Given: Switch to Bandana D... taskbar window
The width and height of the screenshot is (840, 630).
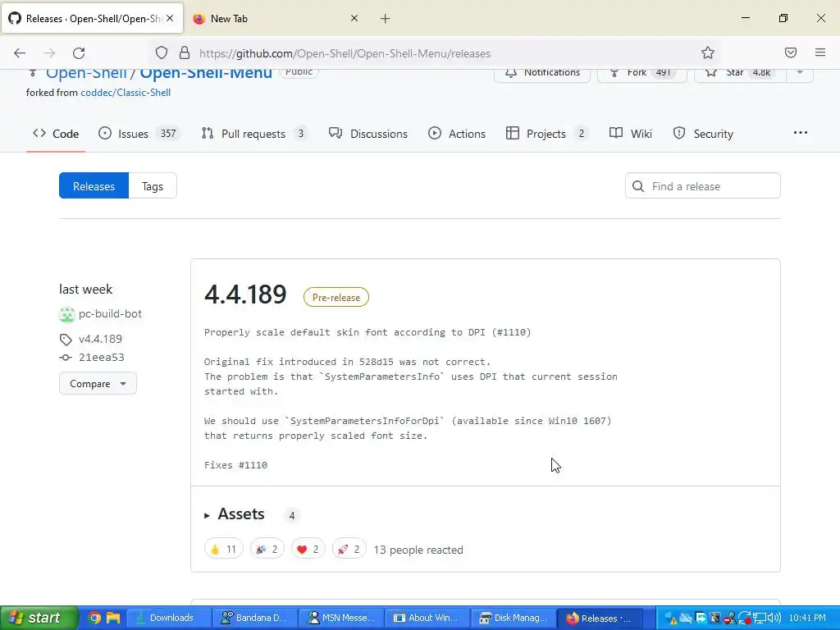Looking at the screenshot, I should pos(254,618).
